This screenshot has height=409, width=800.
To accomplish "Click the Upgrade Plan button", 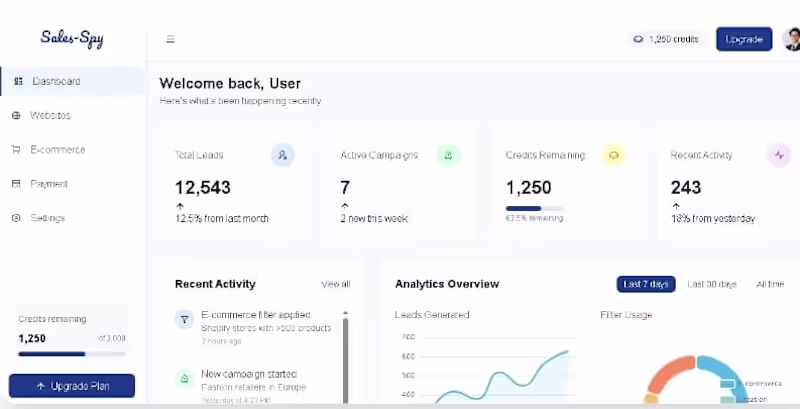I will click(72, 386).
